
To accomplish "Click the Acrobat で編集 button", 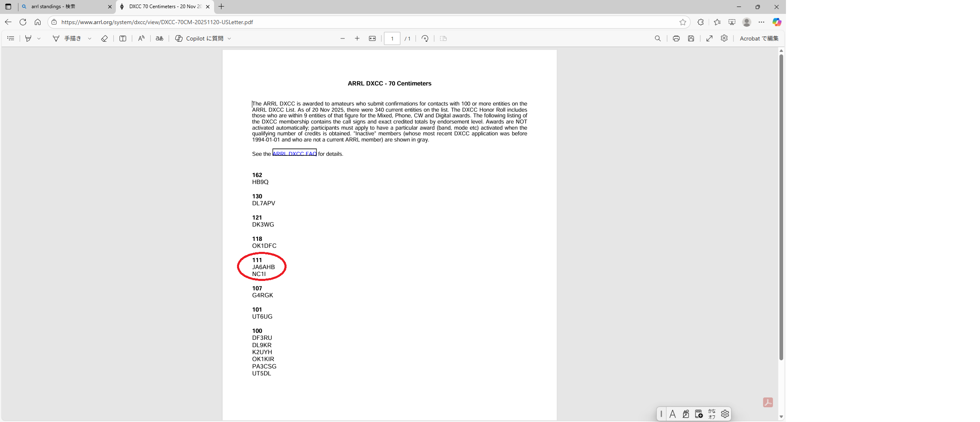I will coord(759,38).
